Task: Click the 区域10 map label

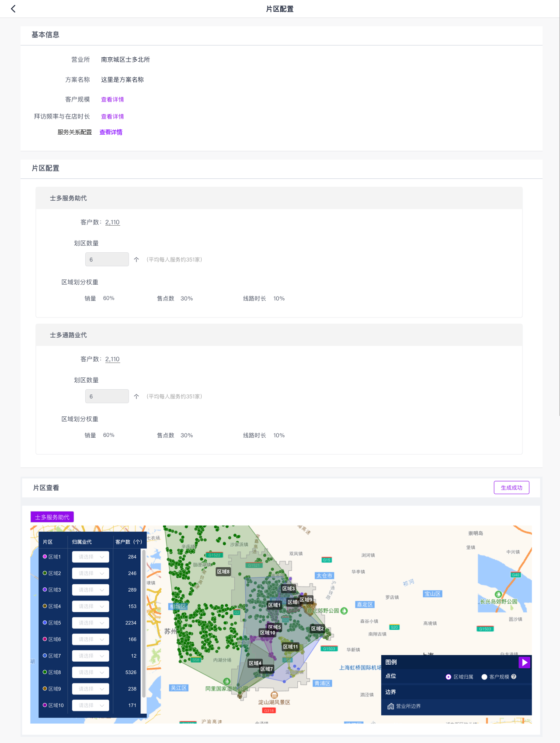Action: point(268,633)
